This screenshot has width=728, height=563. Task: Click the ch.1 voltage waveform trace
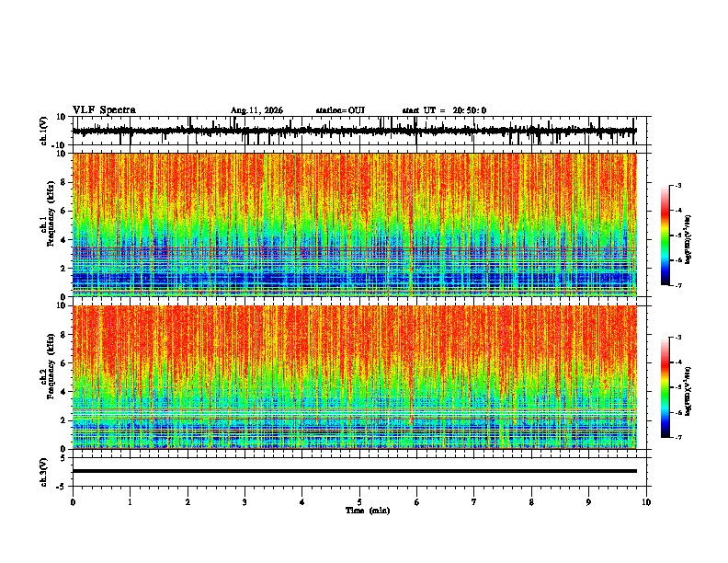coord(354,131)
